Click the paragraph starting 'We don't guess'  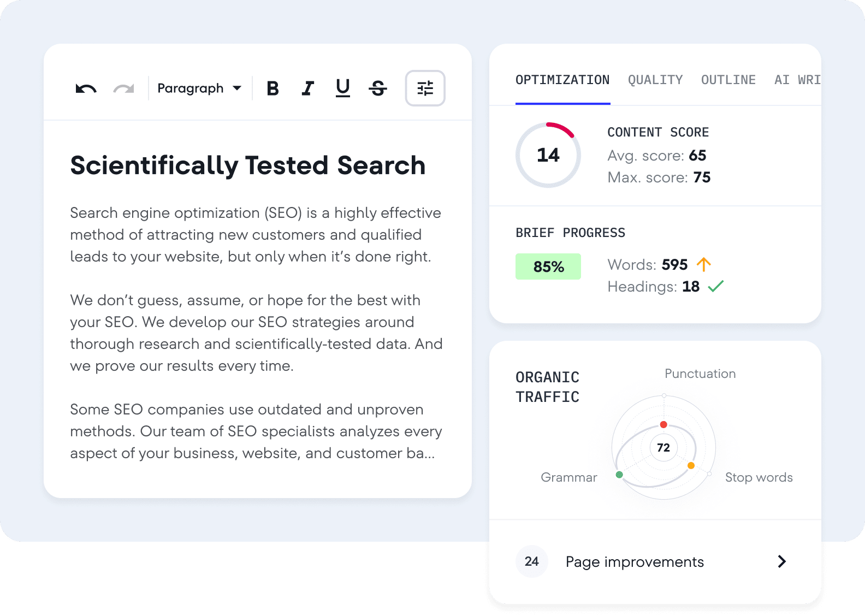point(257,333)
